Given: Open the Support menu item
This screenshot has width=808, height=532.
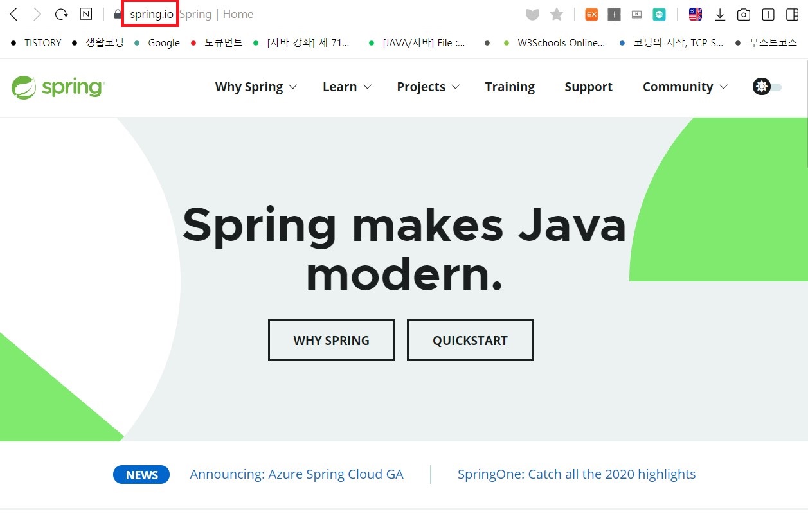Looking at the screenshot, I should [588, 87].
